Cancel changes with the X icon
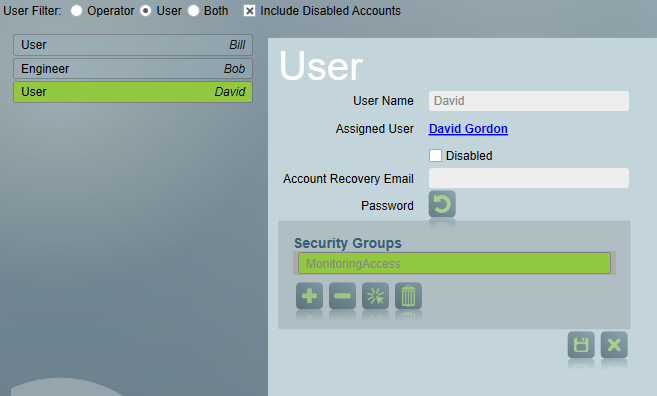This screenshot has width=657, height=396. pyautogui.click(x=614, y=345)
